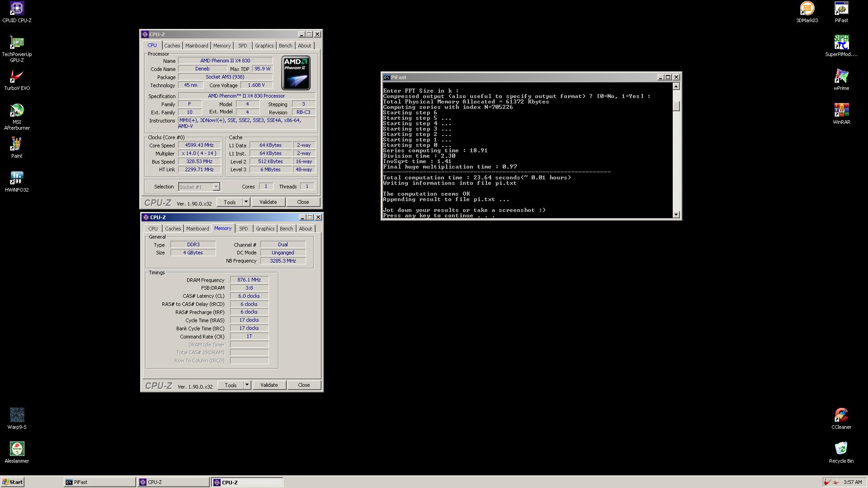
Task: Open Memory tab in upper CPU-Z window
Action: coord(222,46)
